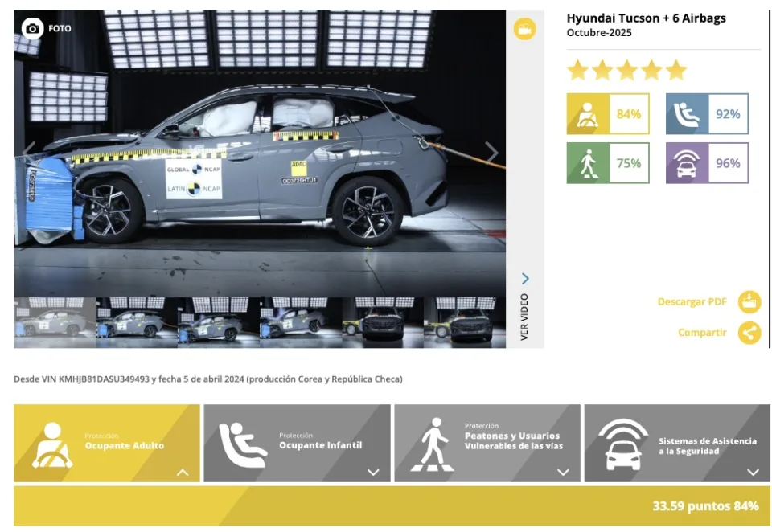772x532 pixels.
Task: Collapse the Ocupante Adulto section chevron
Action: coord(183,473)
